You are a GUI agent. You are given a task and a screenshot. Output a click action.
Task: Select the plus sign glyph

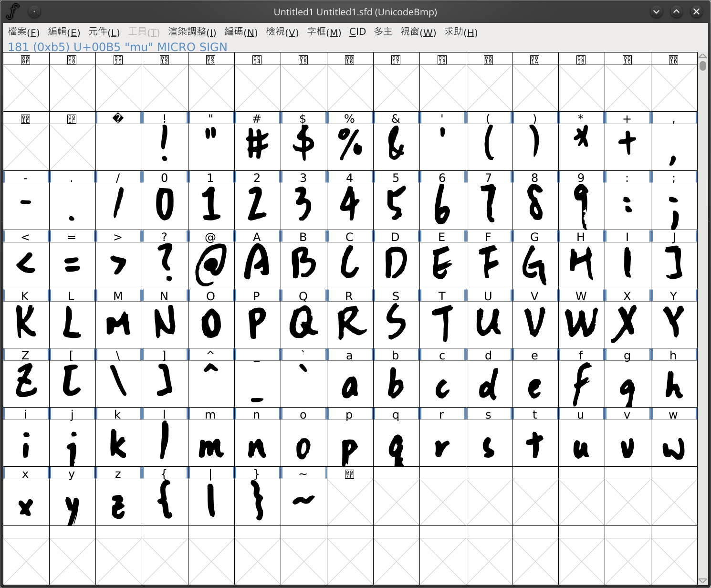pyautogui.click(x=627, y=147)
